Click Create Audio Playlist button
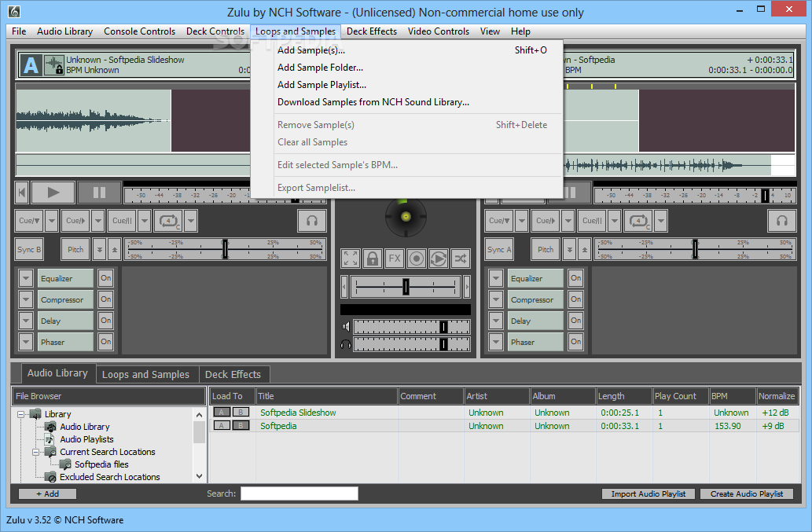Image resolution: width=812 pixels, height=532 pixels. point(746,493)
